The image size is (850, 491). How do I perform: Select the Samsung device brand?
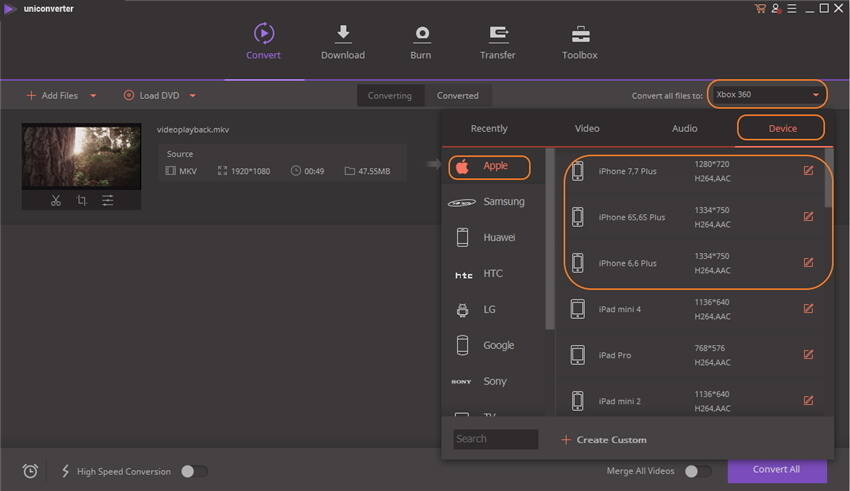click(493, 202)
